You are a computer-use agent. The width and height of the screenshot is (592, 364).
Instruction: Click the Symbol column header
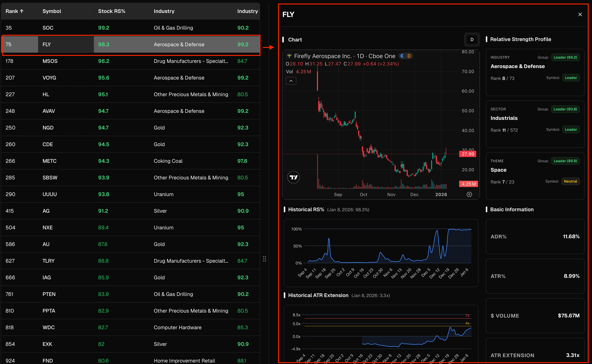[x=52, y=11]
